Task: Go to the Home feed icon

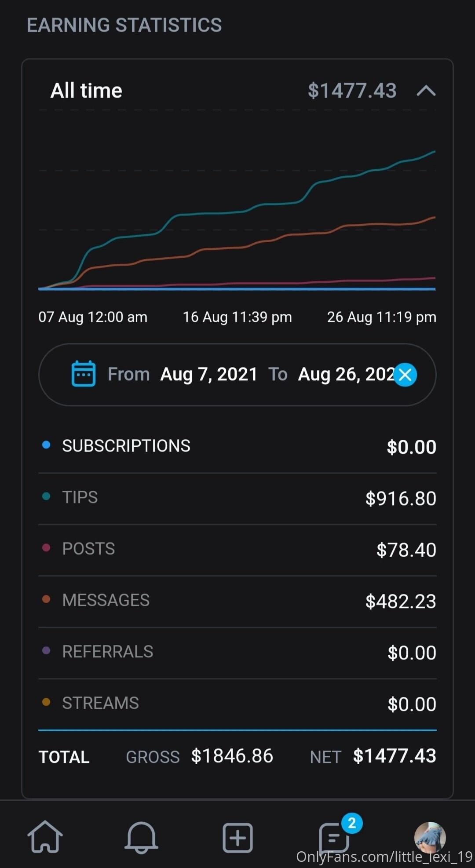Action: click(x=45, y=837)
